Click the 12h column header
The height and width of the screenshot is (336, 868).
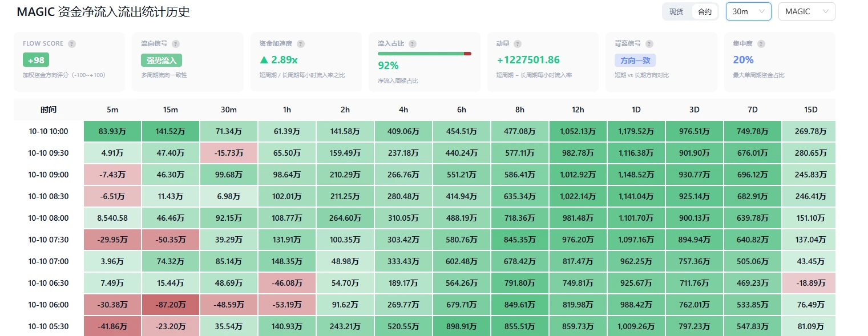578,110
